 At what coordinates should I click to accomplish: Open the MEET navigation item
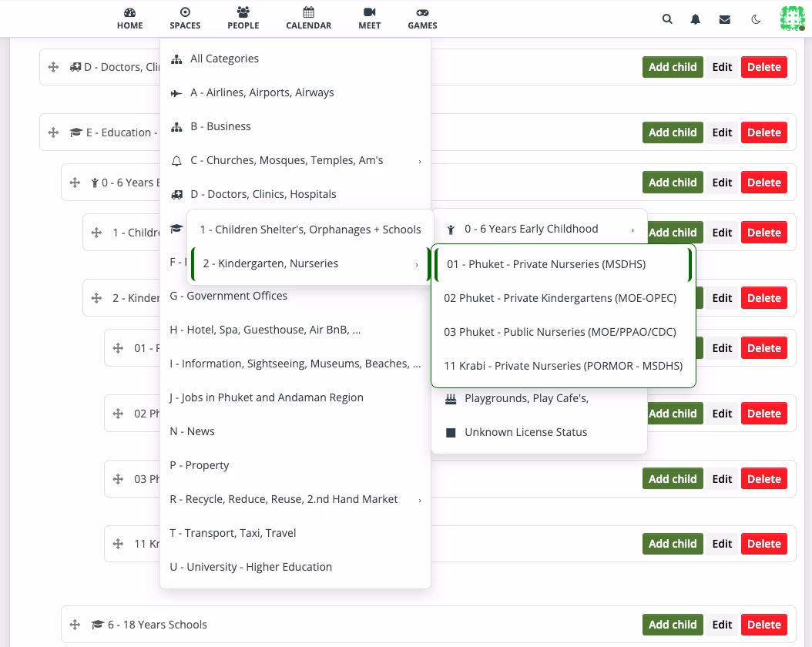[x=369, y=18]
